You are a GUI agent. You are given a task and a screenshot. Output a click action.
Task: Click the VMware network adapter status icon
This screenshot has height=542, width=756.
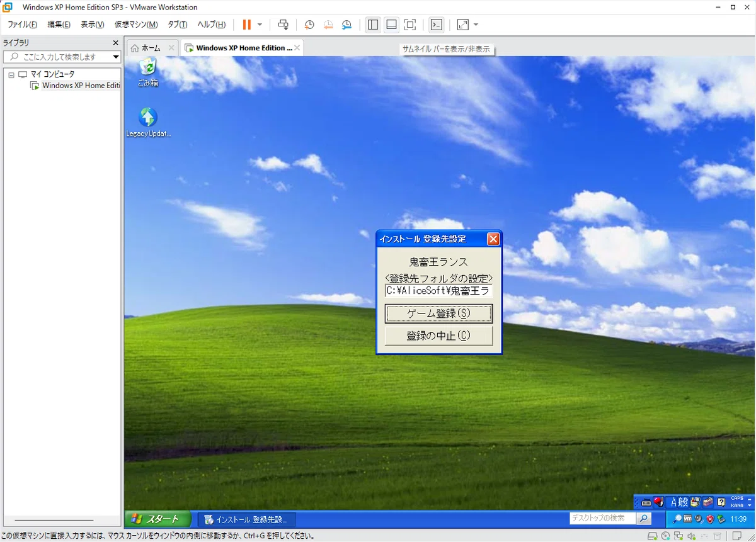(x=679, y=536)
